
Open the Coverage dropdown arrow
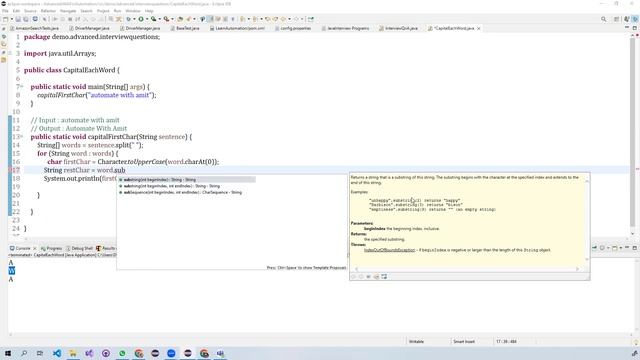(x=159, y=19)
